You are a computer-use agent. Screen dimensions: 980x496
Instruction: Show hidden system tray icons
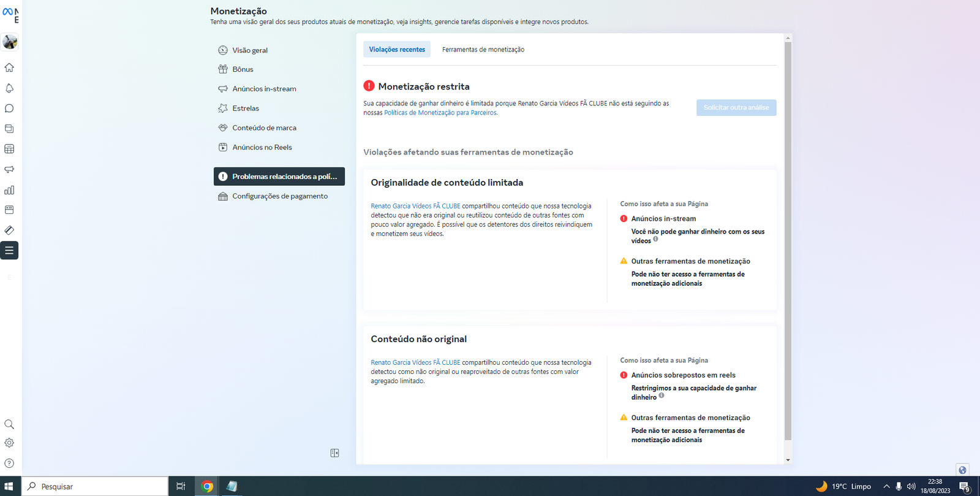pos(886,486)
